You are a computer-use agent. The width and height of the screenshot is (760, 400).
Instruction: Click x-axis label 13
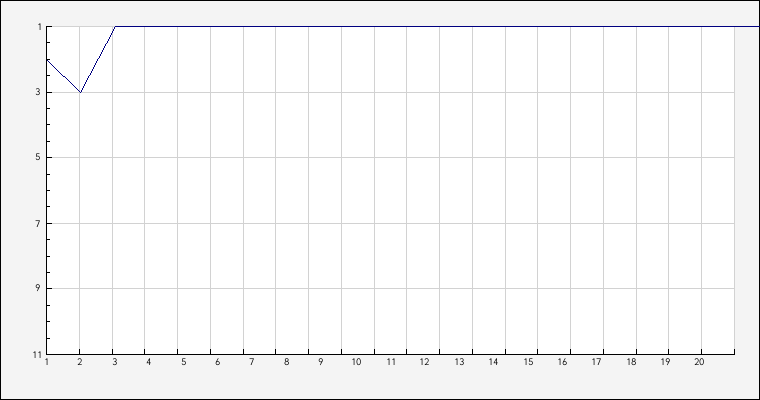coord(459,362)
